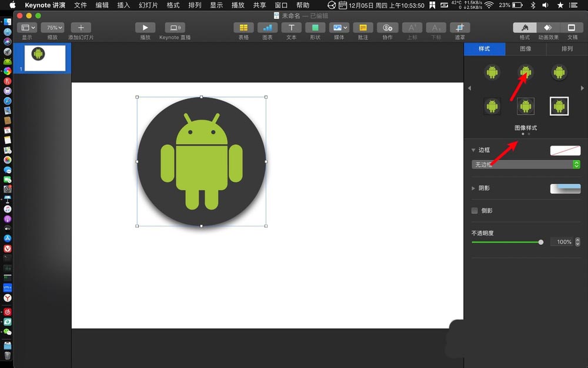
Task: Toggle the 文稿 document inspector
Action: (572, 28)
